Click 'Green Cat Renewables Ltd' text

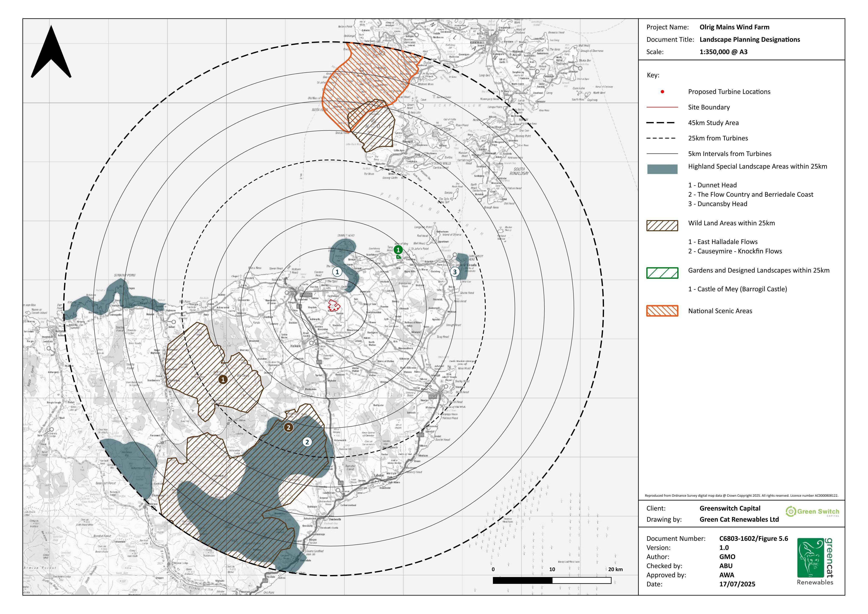click(739, 519)
